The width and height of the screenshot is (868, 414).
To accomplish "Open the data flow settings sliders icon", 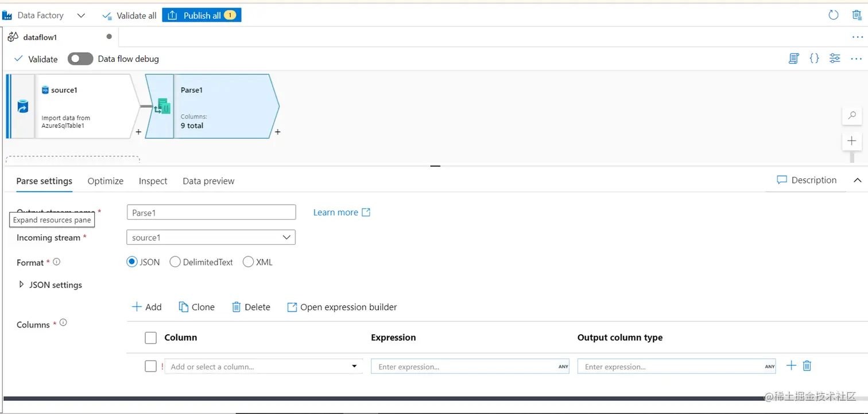I will tap(835, 58).
